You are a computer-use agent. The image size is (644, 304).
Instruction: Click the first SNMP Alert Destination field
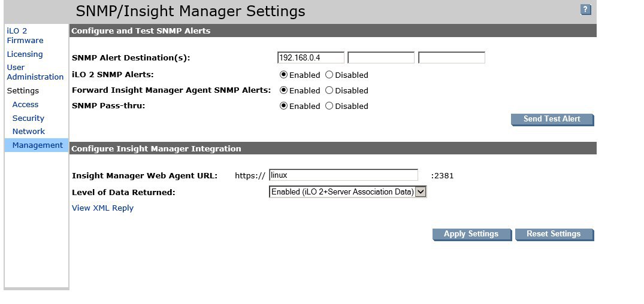[311, 57]
